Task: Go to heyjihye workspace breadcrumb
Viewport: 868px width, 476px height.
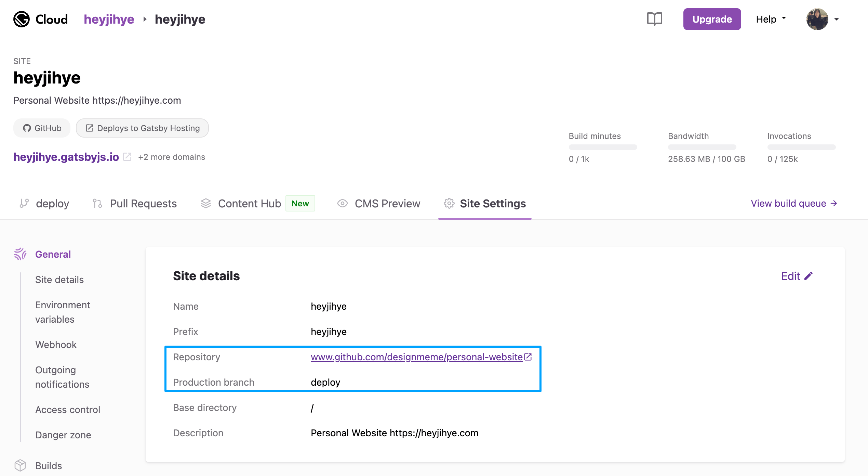Action: point(109,19)
